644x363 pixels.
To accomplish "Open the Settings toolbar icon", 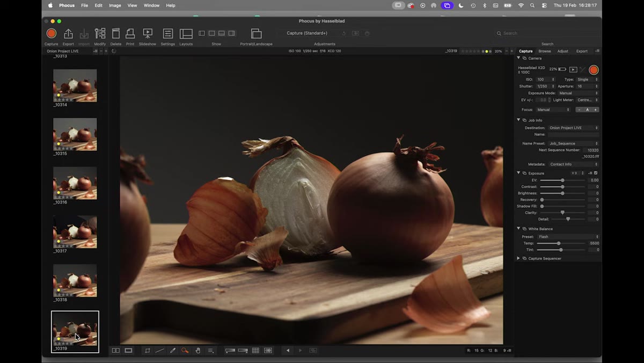I will coord(168,34).
